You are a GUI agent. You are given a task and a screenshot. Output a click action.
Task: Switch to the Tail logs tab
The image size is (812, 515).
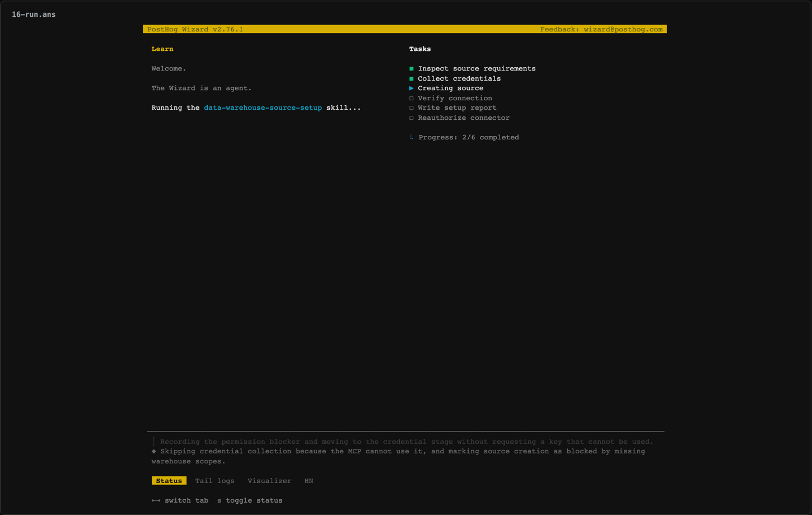click(214, 481)
